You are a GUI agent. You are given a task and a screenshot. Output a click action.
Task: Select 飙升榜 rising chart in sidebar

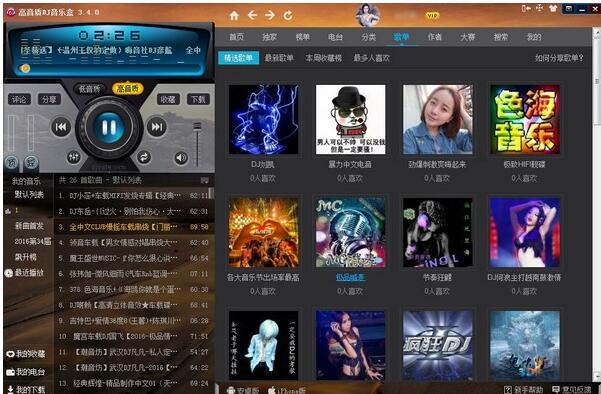click(x=26, y=257)
